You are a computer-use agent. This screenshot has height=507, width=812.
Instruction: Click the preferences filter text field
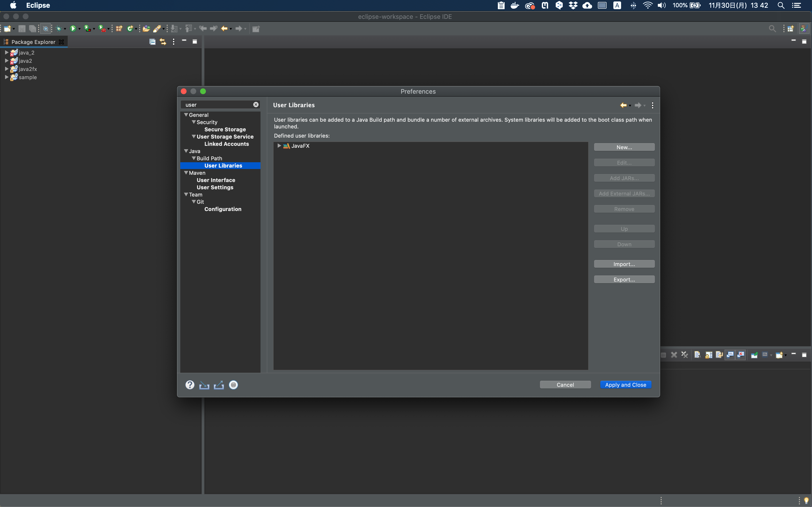point(217,105)
